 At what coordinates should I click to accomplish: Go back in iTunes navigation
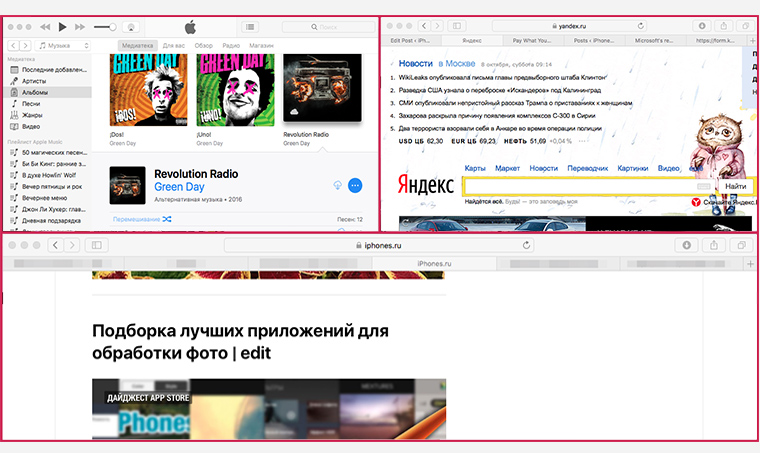[x=14, y=46]
